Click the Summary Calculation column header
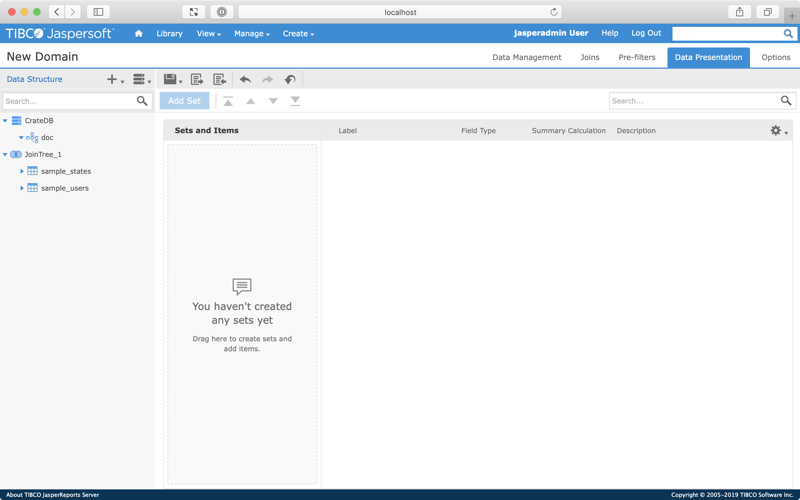The image size is (800, 500). click(568, 131)
